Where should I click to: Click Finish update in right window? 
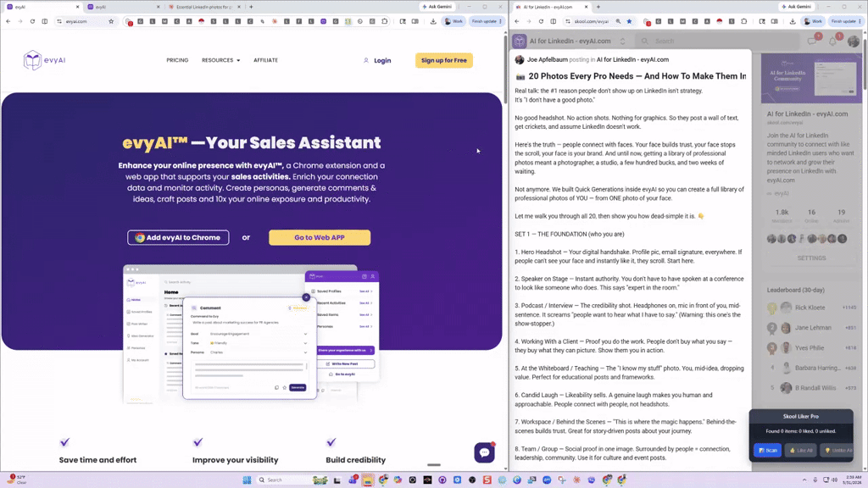[x=846, y=21]
